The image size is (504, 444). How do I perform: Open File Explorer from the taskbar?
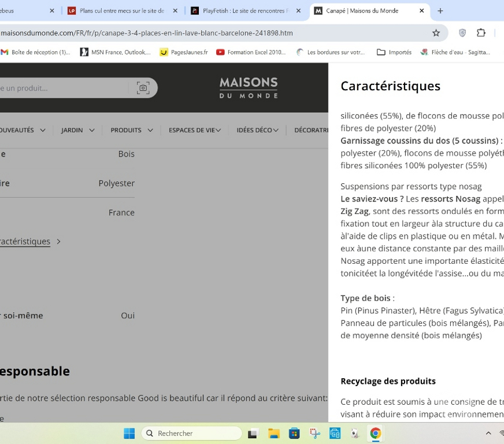click(274, 434)
